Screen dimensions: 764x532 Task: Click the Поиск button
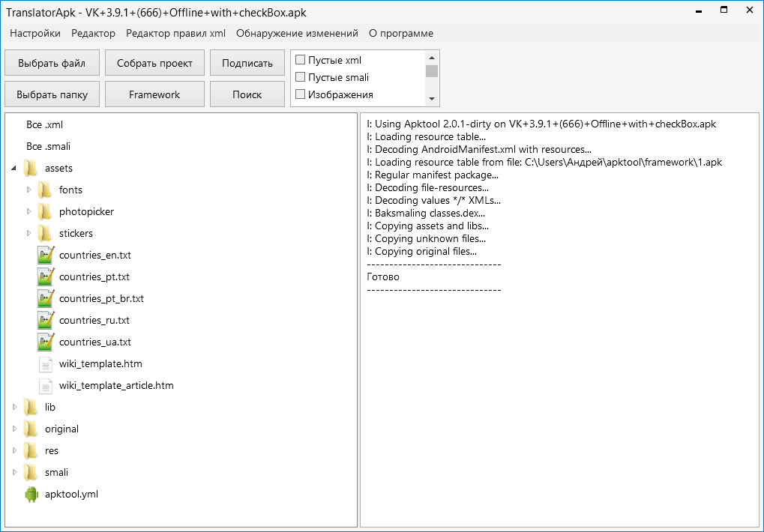[247, 94]
